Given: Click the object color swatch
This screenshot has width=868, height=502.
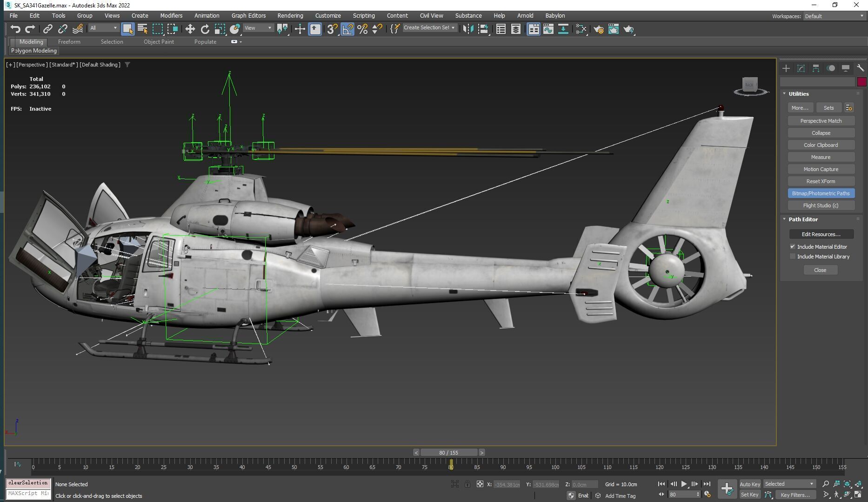Looking at the screenshot, I should click(x=861, y=82).
